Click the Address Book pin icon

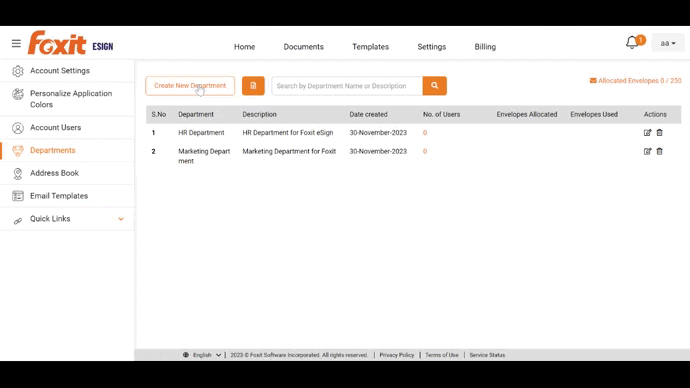tap(18, 173)
